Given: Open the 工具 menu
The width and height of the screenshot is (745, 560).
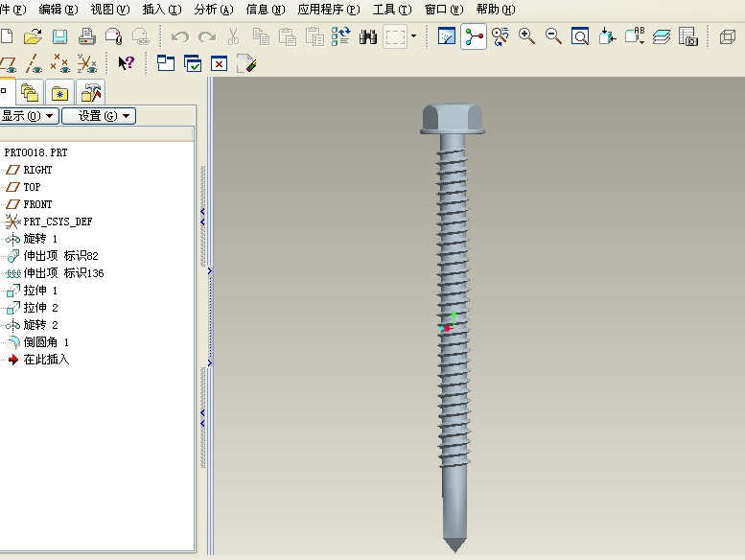Looking at the screenshot, I should coord(392,10).
